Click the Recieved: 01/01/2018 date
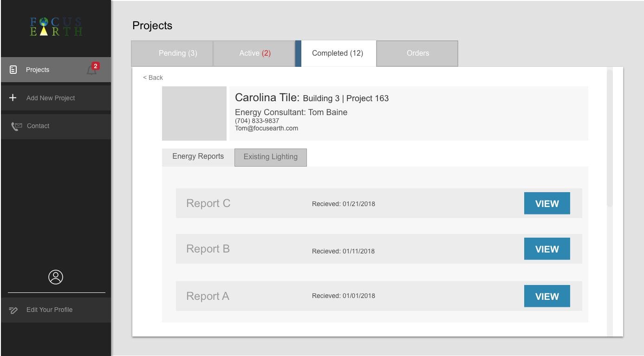The width and height of the screenshot is (644, 356). pyautogui.click(x=344, y=296)
